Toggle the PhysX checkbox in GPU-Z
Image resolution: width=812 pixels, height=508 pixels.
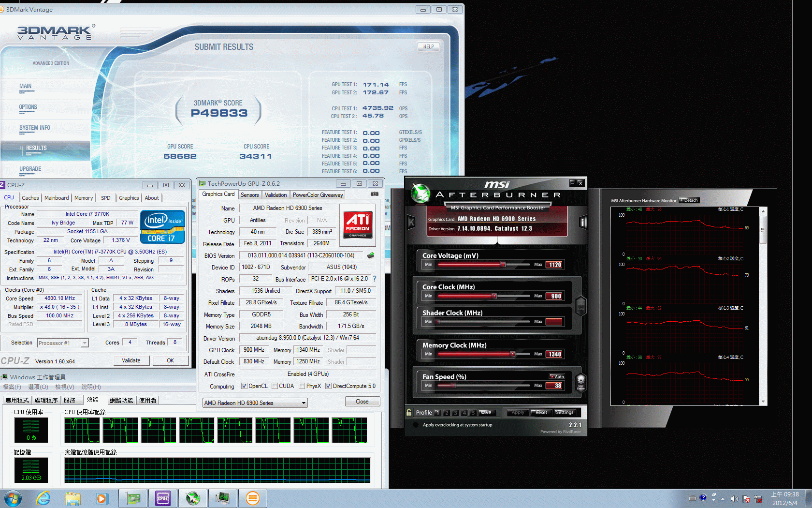pyautogui.click(x=302, y=386)
